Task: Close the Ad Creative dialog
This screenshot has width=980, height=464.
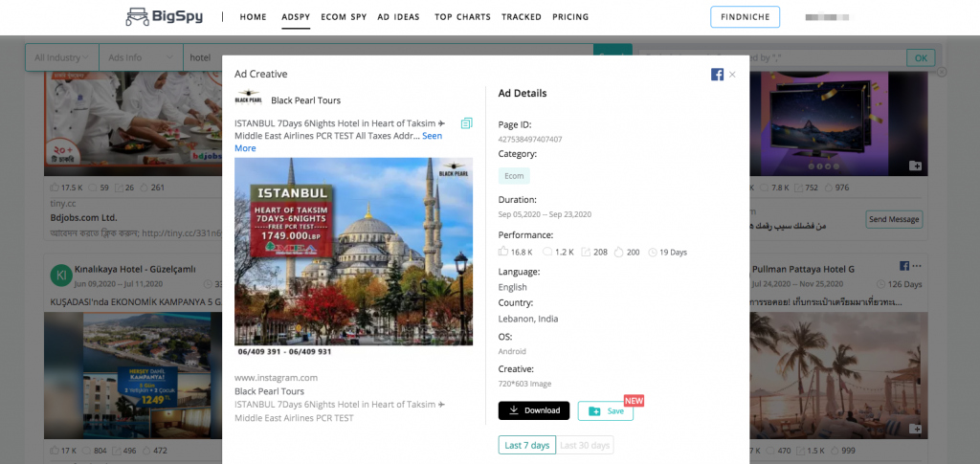Action: pyautogui.click(x=732, y=75)
